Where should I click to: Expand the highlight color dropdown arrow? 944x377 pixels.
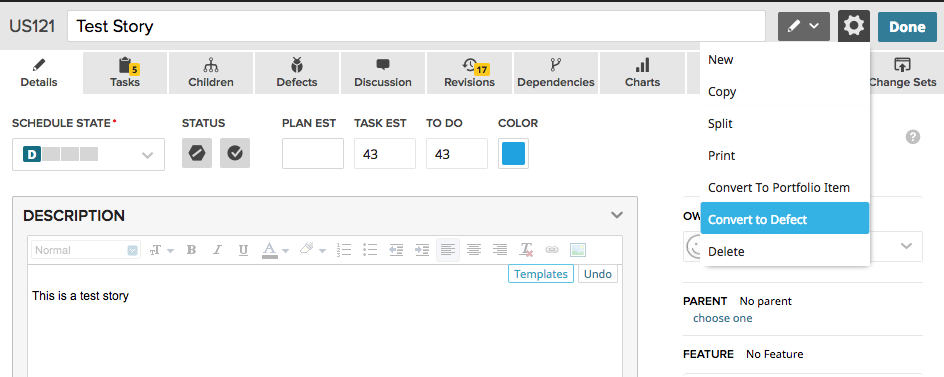coord(323,251)
